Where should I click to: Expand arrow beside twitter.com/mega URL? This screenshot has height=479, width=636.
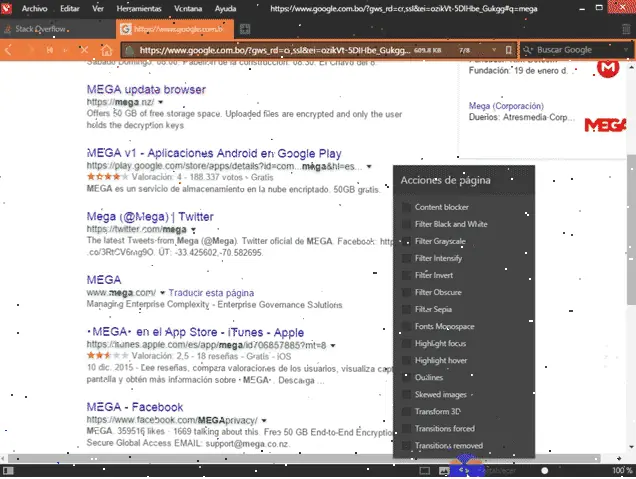(193, 230)
